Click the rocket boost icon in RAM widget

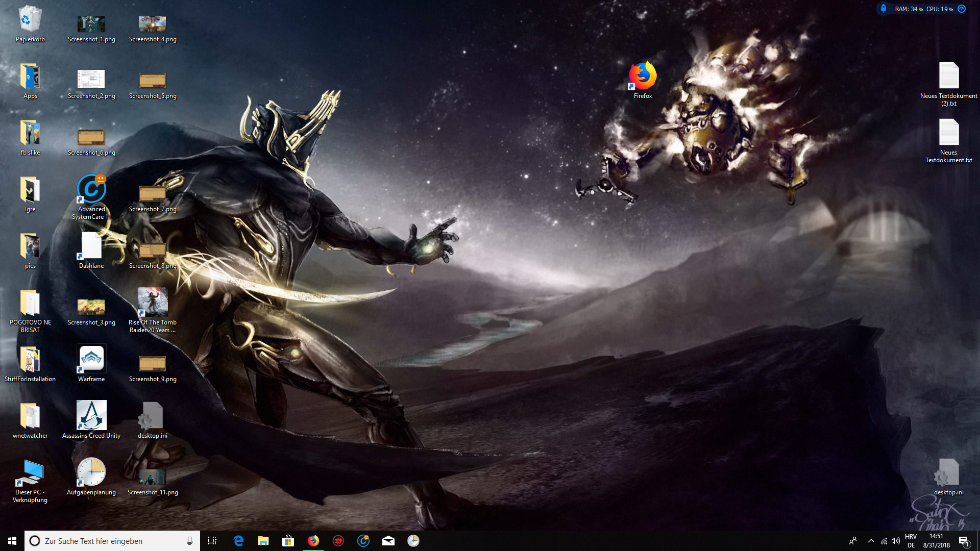pyautogui.click(x=884, y=9)
